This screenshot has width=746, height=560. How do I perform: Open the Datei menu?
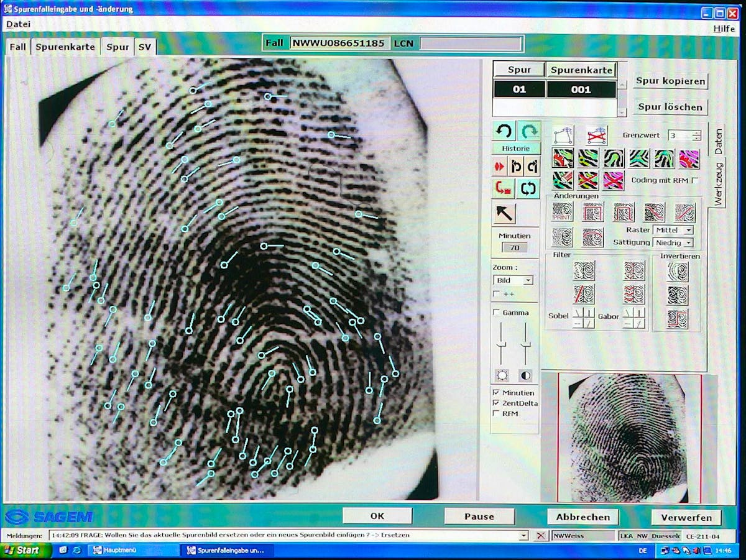[18, 24]
